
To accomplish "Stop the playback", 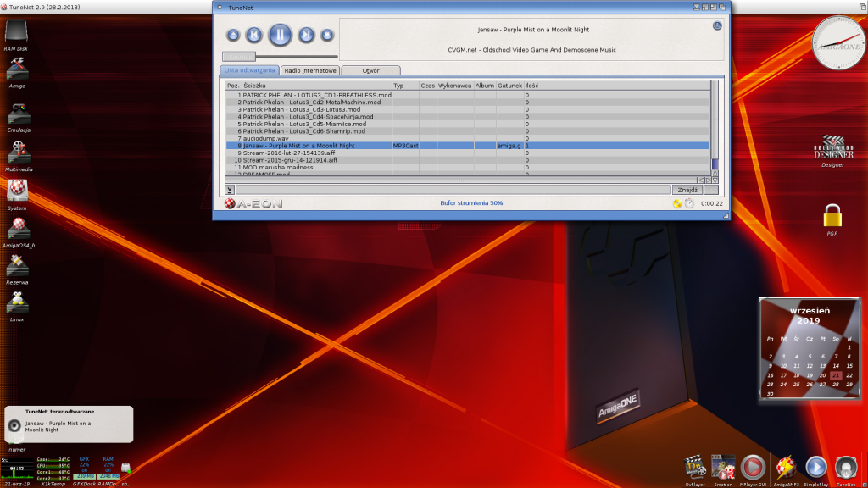I will click(x=327, y=35).
